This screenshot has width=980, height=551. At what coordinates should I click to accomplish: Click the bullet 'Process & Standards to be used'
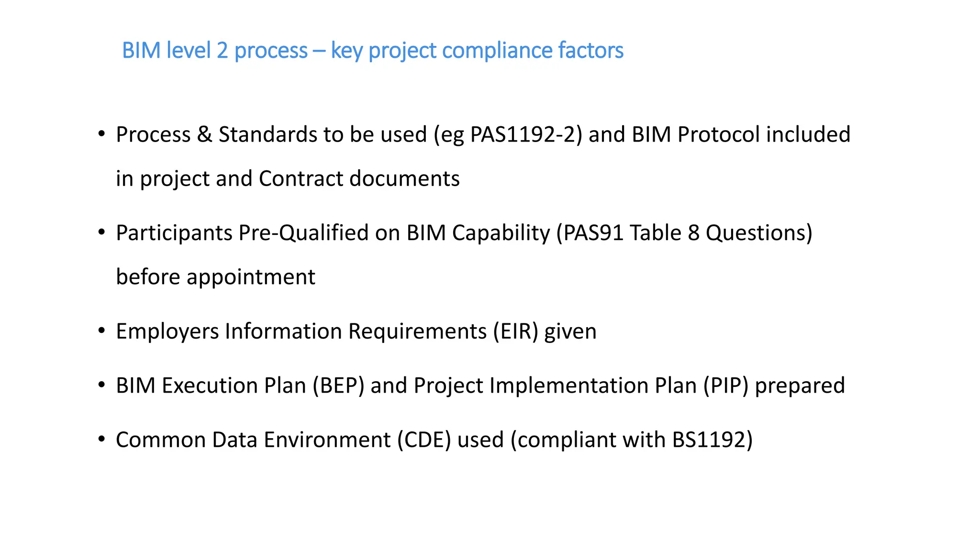click(271, 134)
